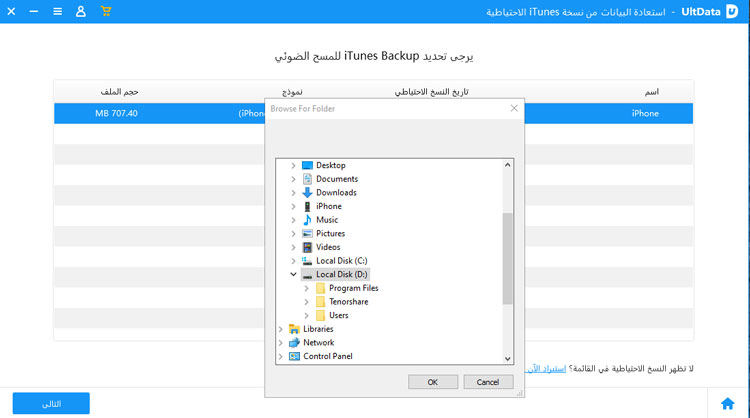Expand the Desktop tree node
This screenshot has width=750, height=418.
point(293,165)
